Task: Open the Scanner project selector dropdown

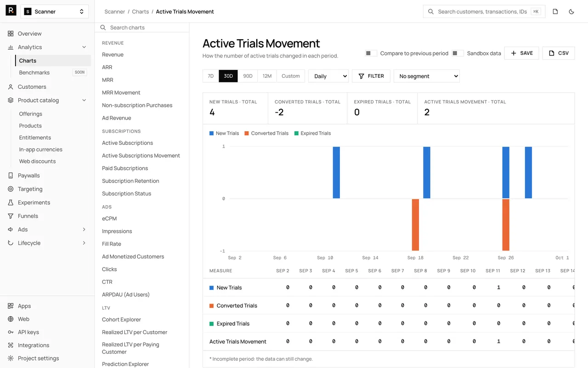Action: 55,11
